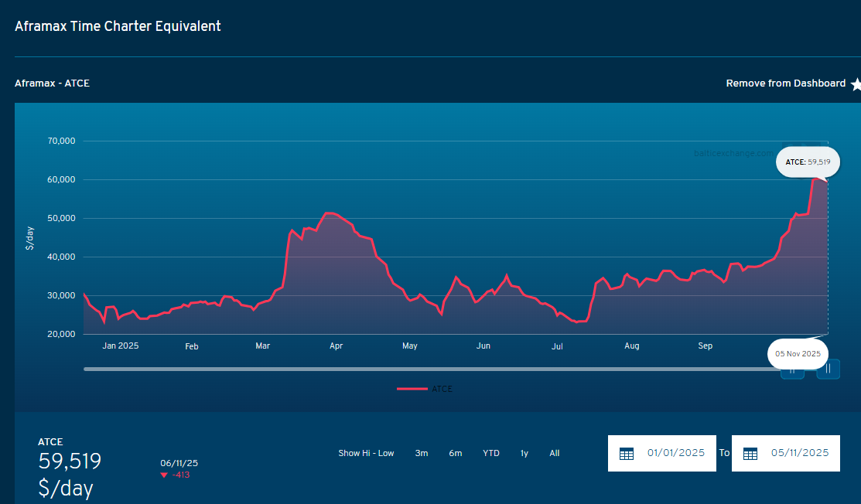
Task: Click the red down arrow next to -413
Action: click(x=164, y=475)
